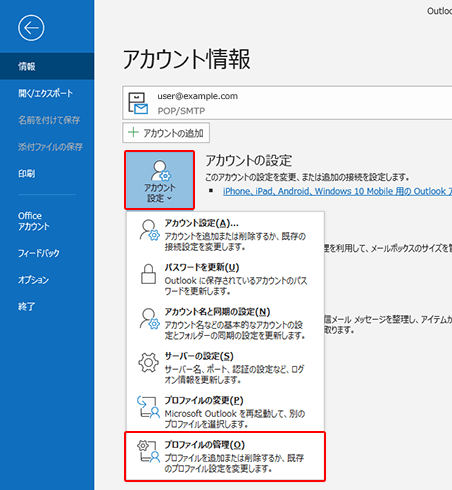Expand the アカウント設定 dropdown button

click(x=160, y=180)
